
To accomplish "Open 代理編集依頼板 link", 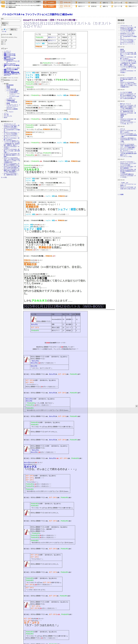I will click(11, 101).
